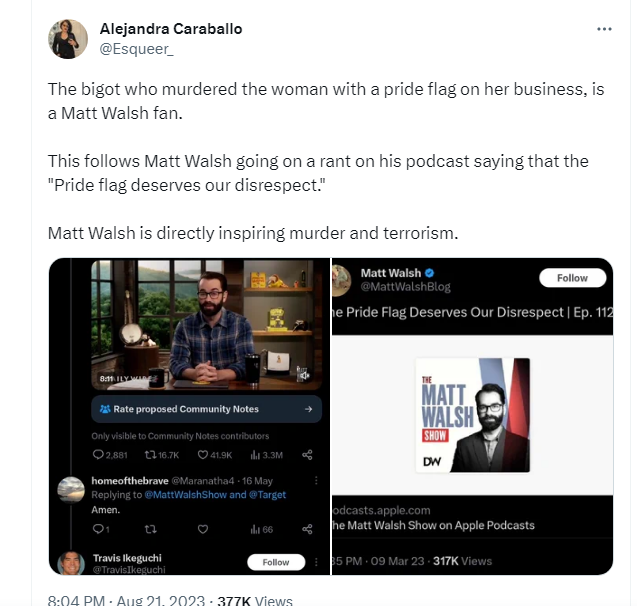Click the Follow button for Matt Walsh

coord(572,278)
